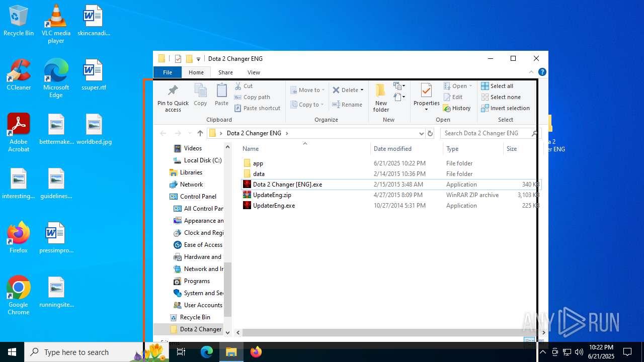The height and width of the screenshot is (362, 644).
Task: Go up one folder level arrow
Action: (x=200, y=133)
